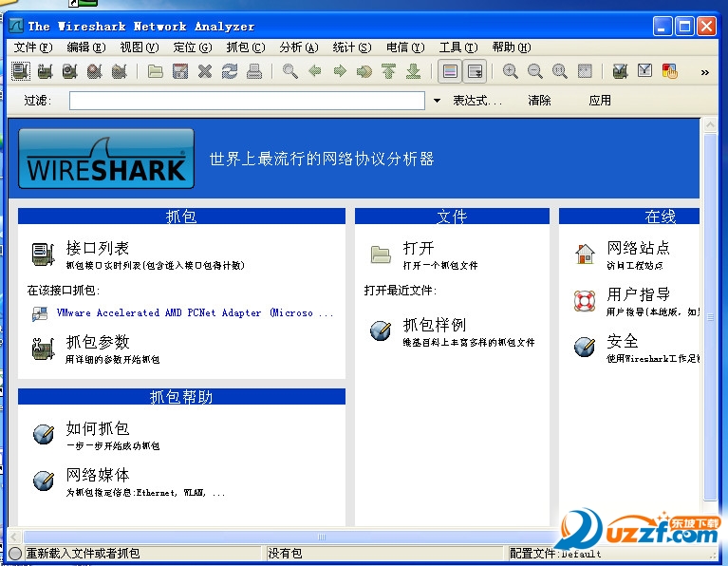The width and height of the screenshot is (728, 566).
Task: Click the expert info status circle icon
Action: click(x=15, y=554)
